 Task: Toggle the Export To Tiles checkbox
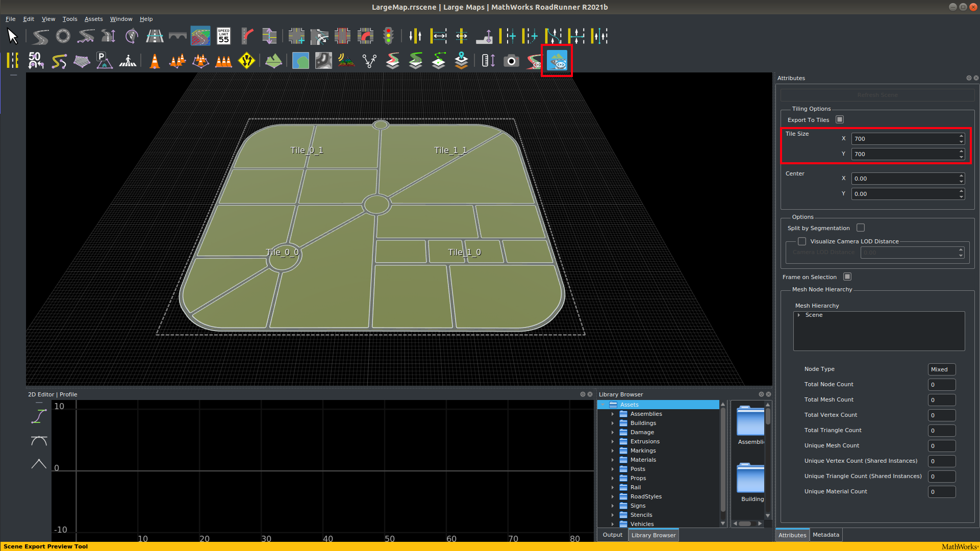tap(840, 119)
